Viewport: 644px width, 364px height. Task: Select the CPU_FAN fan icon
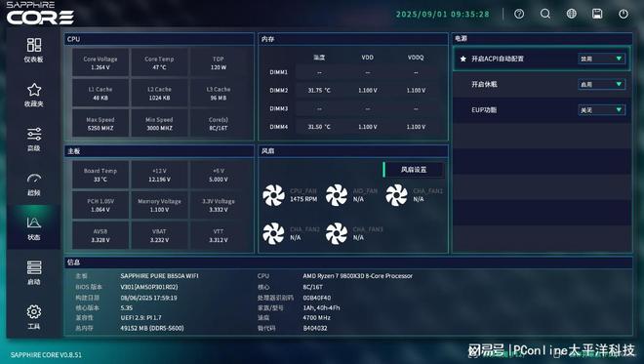click(273, 195)
